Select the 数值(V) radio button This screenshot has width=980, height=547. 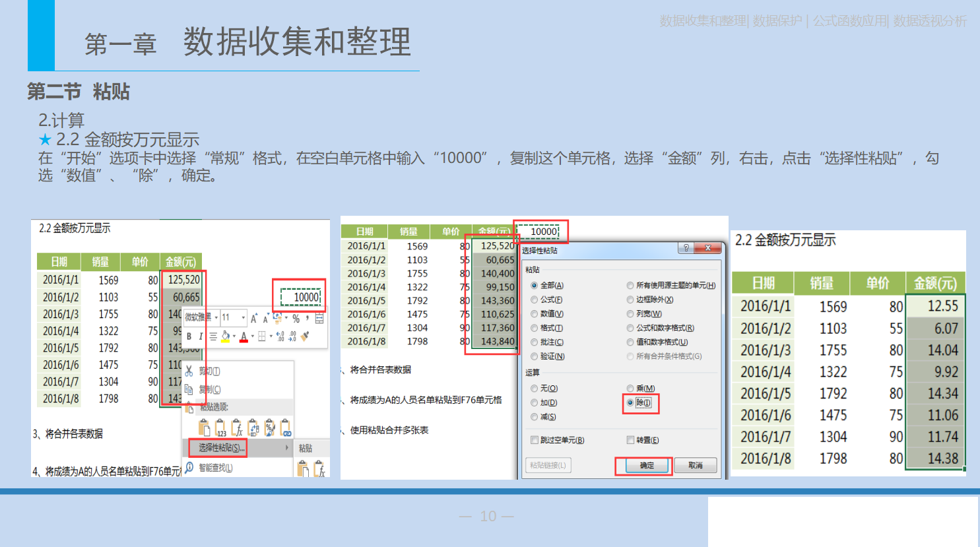pyautogui.click(x=535, y=314)
